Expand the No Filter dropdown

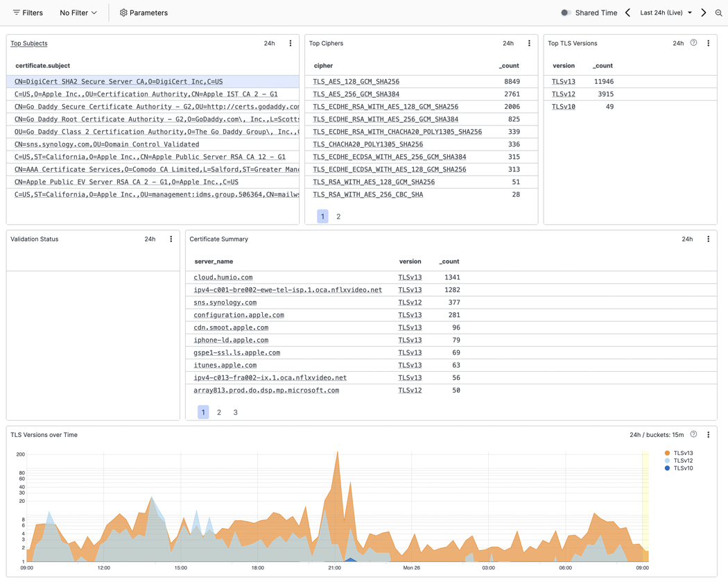[78, 12]
